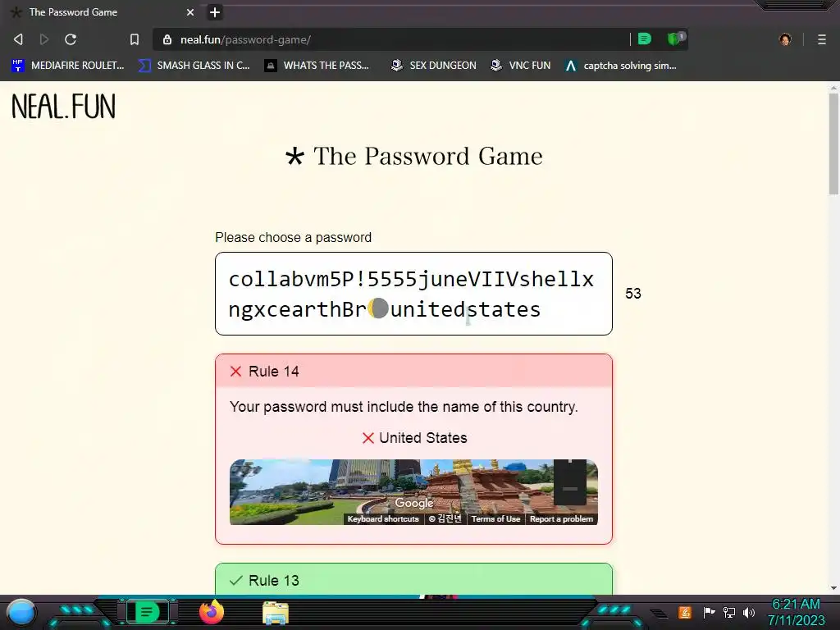Bookmark this page with bookmark icon
This screenshot has height=630, width=840.
pos(135,39)
